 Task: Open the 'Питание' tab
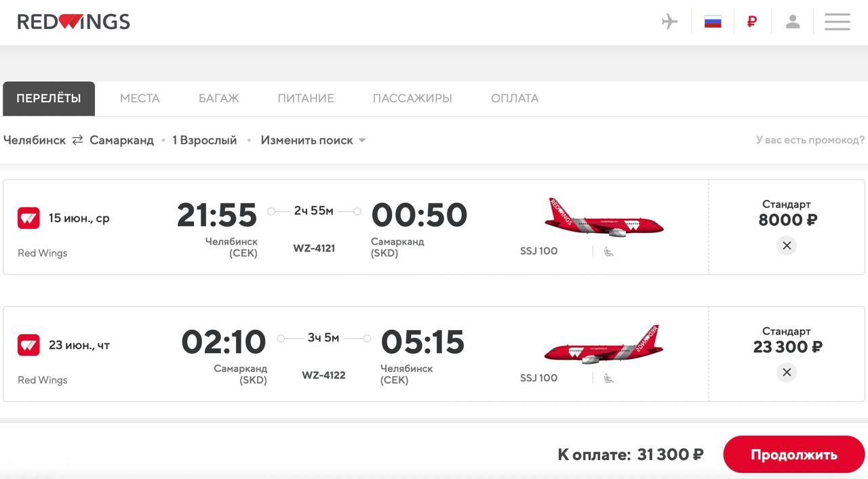306,98
